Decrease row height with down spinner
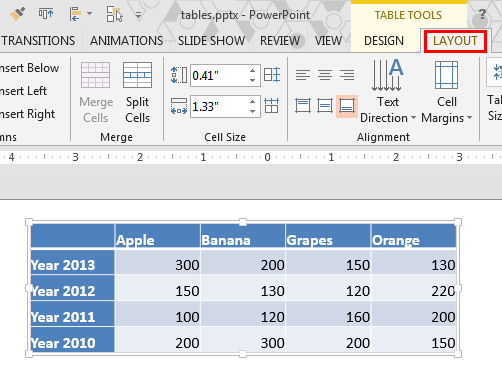This screenshot has width=502, height=375. click(253, 80)
